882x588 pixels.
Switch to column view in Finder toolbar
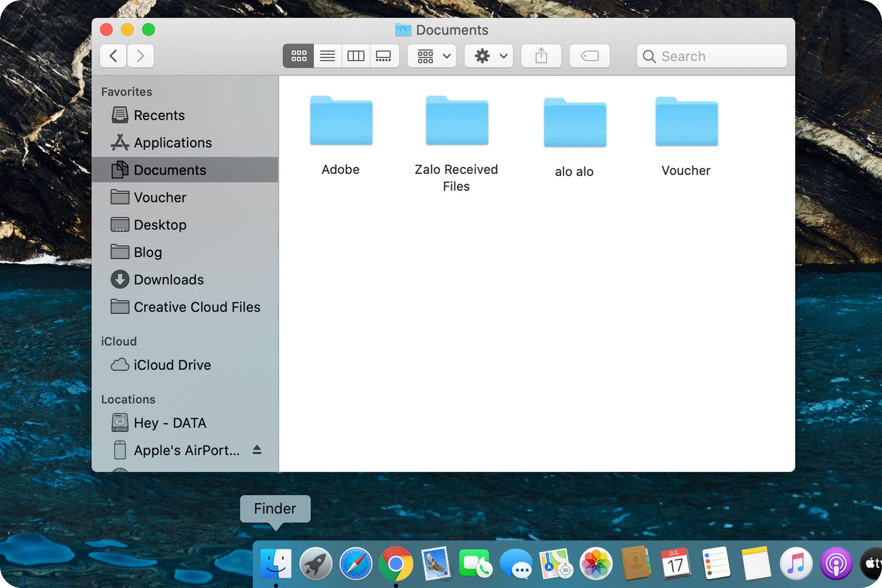(356, 56)
